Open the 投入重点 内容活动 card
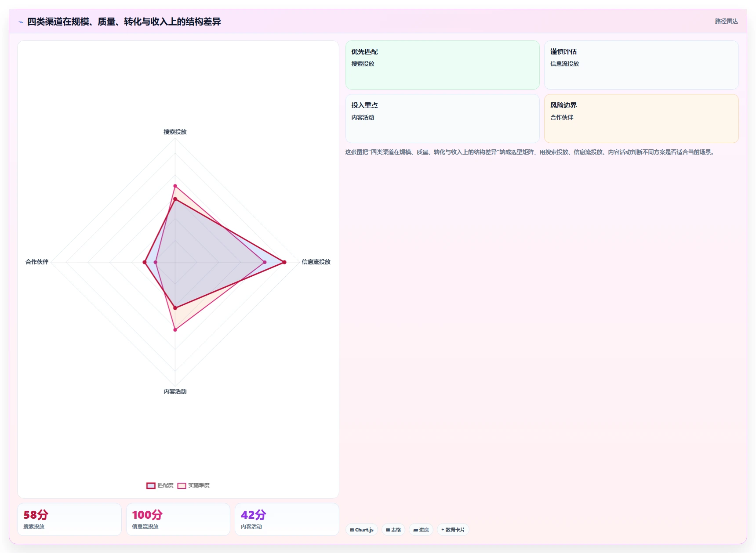756x553 pixels. click(442, 119)
